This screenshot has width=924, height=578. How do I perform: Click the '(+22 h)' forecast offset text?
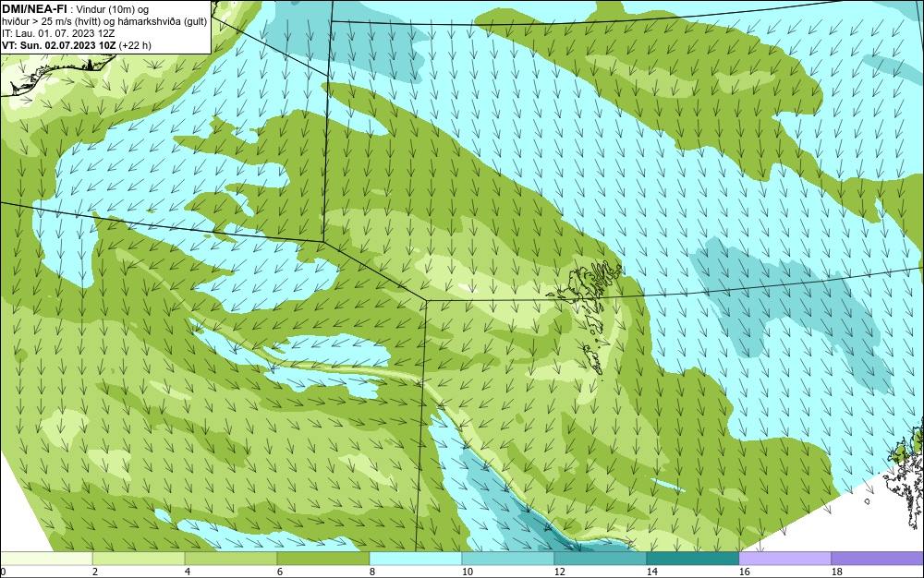click(x=135, y=45)
